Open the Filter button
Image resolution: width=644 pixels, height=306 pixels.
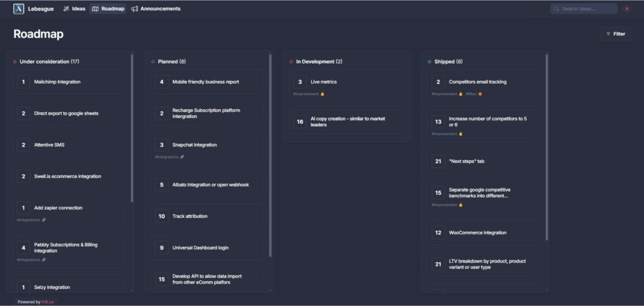616,34
